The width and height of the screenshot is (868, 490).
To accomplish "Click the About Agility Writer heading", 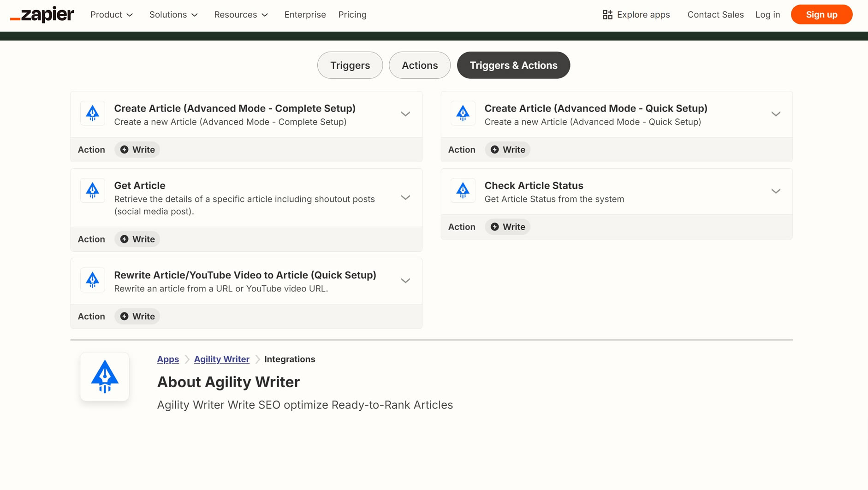I will [x=228, y=382].
